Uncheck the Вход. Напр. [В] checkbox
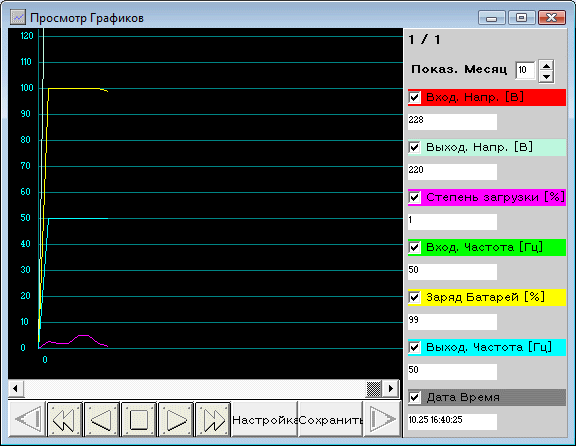Screen dimensions: 576x446 click(414, 97)
